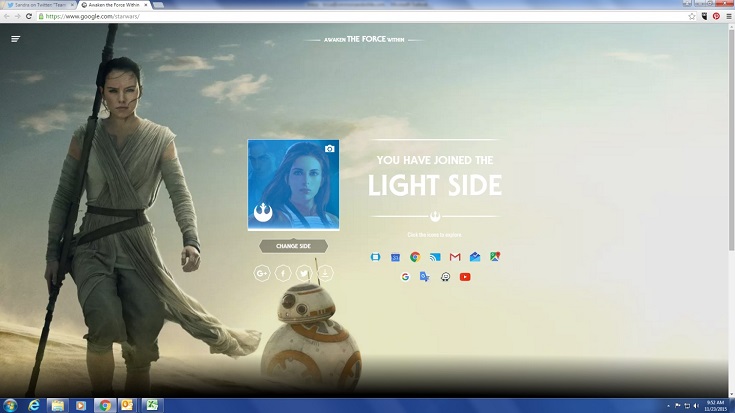This screenshot has width=735, height=413.
Task: Click the volume icon in system tray
Action: (x=696, y=405)
